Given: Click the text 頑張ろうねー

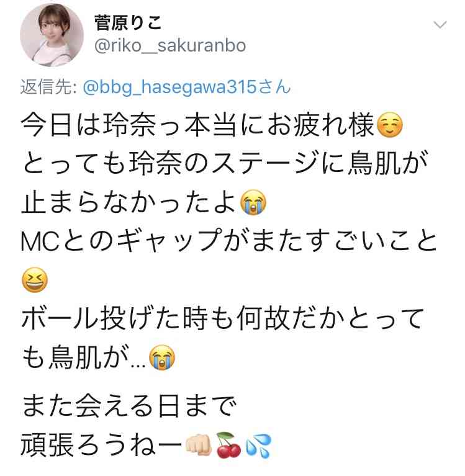Looking at the screenshot, I should click(101, 445).
